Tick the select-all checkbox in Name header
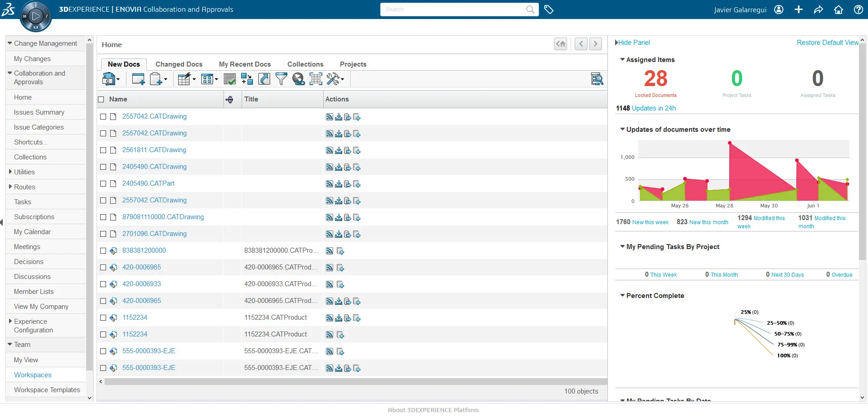The width and height of the screenshot is (868, 418). click(x=101, y=100)
